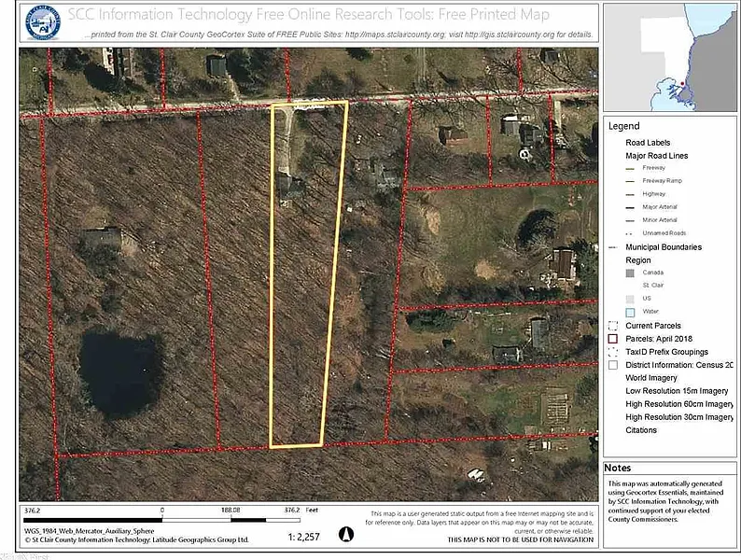Click the St Clair County copyright line
Image resolution: width=741 pixels, height=560 pixels.
[136, 539]
